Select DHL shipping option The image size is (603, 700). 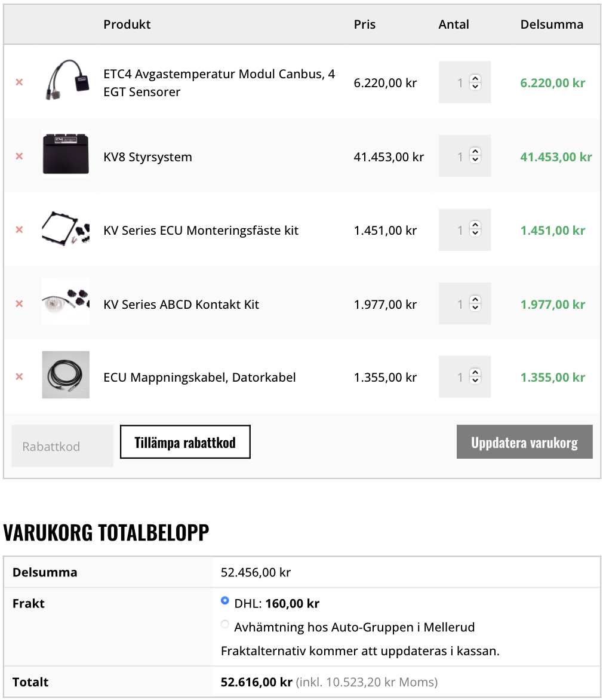[225, 600]
